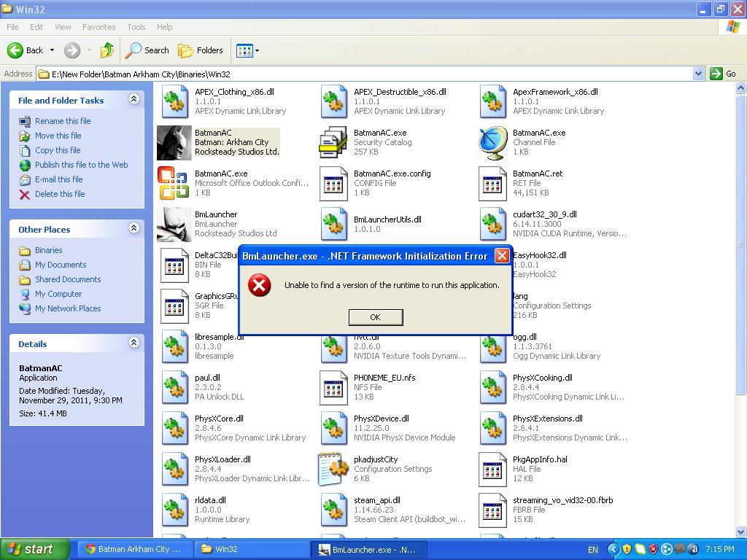The height and width of the screenshot is (560, 747).
Task: Switch to Win32 taskbar window button
Action: click(252, 550)
